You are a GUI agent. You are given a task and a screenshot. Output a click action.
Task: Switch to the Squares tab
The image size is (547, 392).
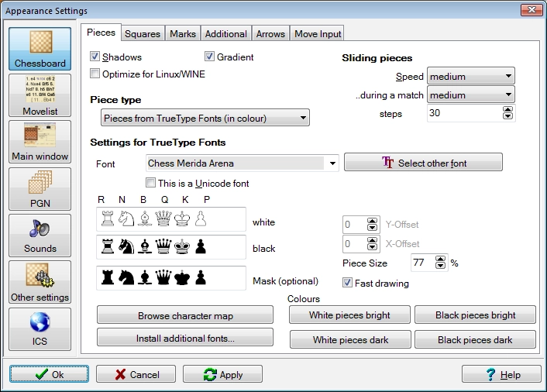[x=143, y=34]
